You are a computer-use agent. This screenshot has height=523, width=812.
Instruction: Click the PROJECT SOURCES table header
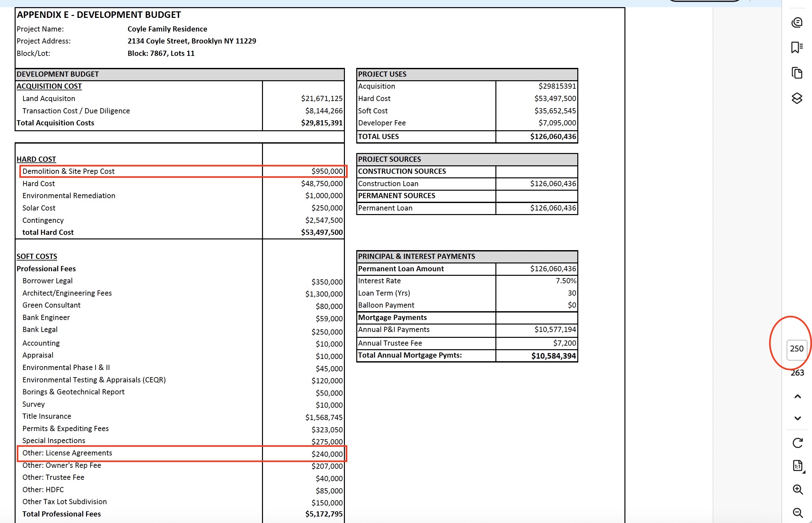[467, 159]
